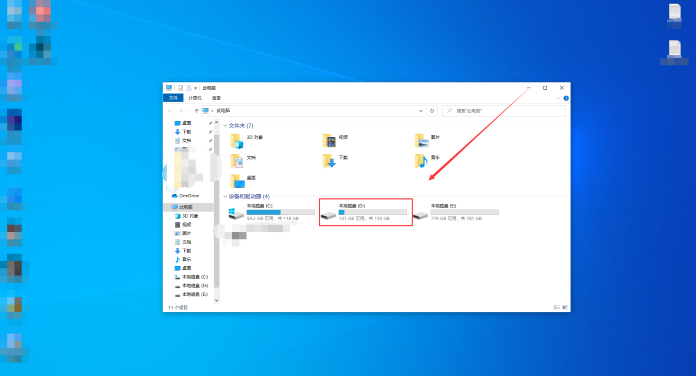
Task: Select the 本地磁盘 (C:) drive tile
Action: click(x=271, y=212)
